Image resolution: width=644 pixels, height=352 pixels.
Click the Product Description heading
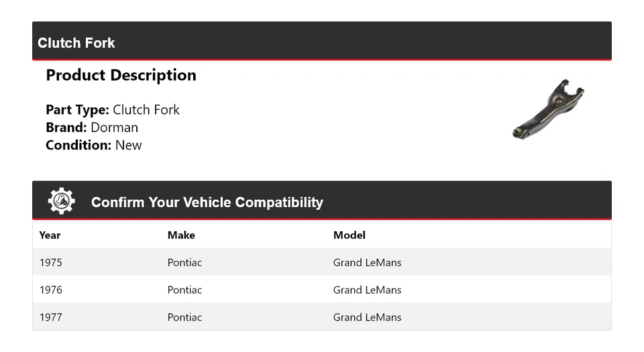(121, 75)
